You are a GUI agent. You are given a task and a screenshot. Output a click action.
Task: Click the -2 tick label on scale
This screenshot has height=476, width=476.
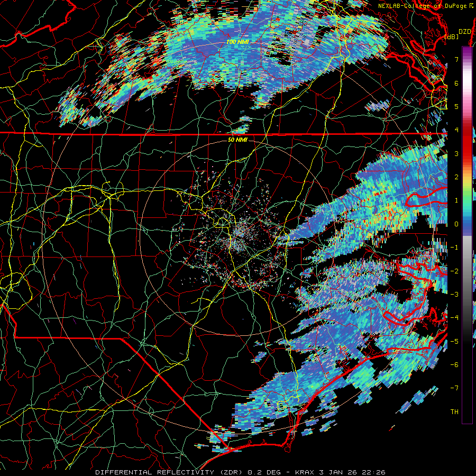point(454,271)
